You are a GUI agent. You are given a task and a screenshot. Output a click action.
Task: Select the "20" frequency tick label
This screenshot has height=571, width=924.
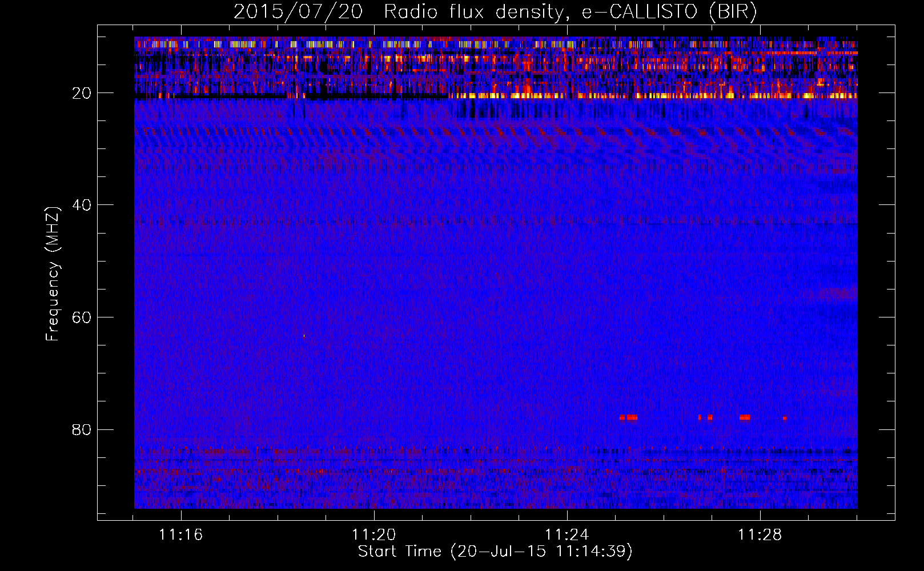(82, 93)
